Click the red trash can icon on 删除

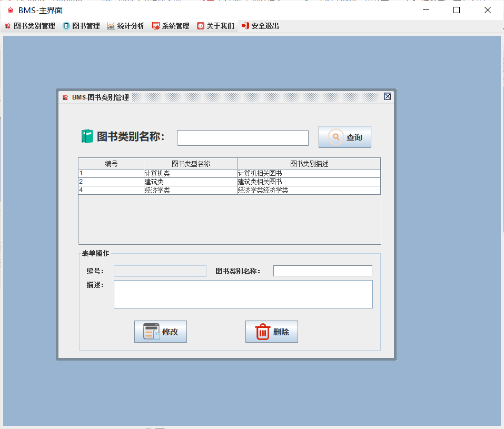(261, 331)
